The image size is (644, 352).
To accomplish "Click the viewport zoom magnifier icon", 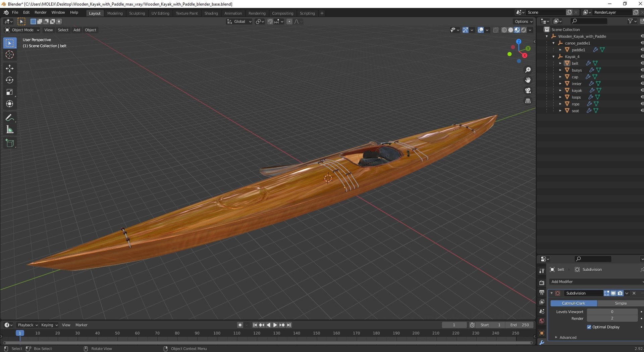I will (x=528, y=70).
